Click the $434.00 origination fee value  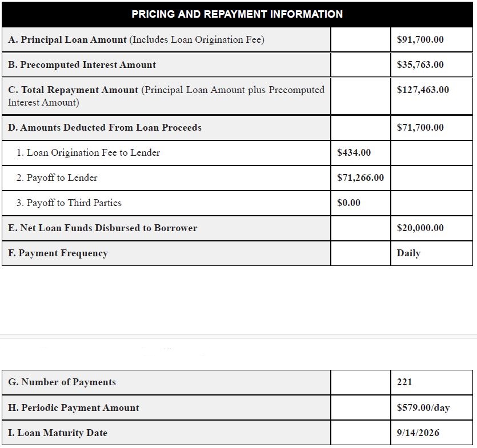[x=354, y=152]
